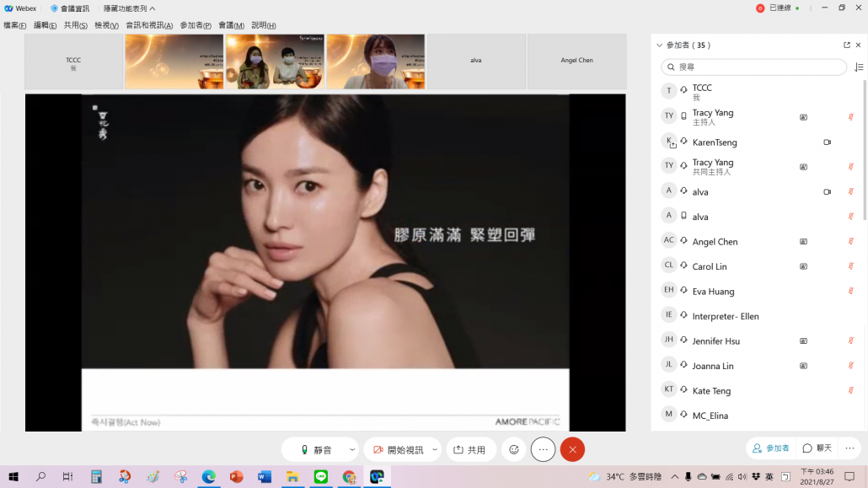Open audio options arrow beside 靜音

pyautogui.click(x=352, y=450)
